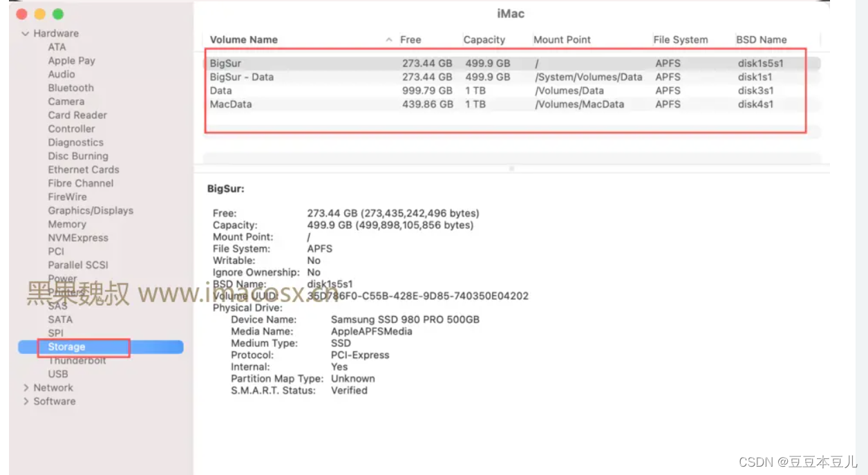Click the 999.79 GB free value

coord(427,91)
